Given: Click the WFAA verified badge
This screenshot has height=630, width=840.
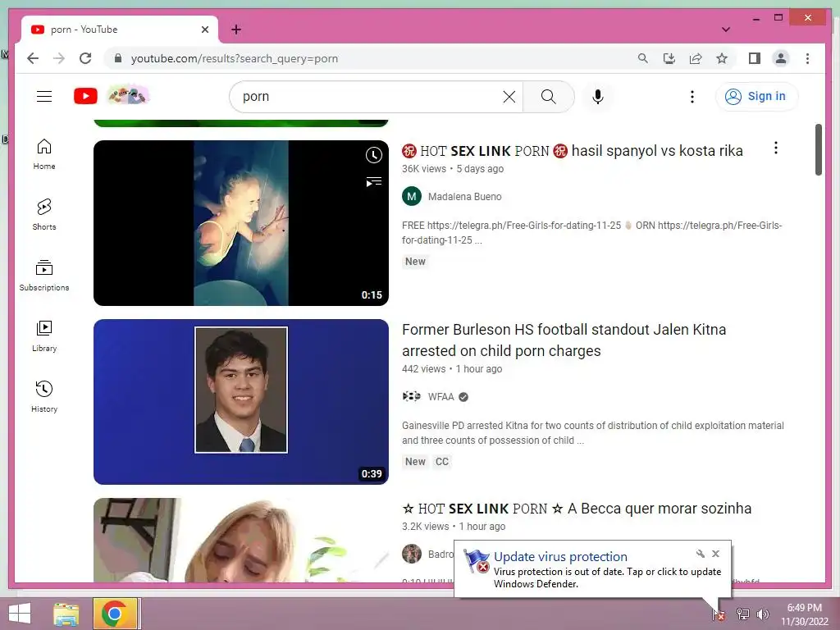Looking at the screenshot, I should click(x=463, y=397).
